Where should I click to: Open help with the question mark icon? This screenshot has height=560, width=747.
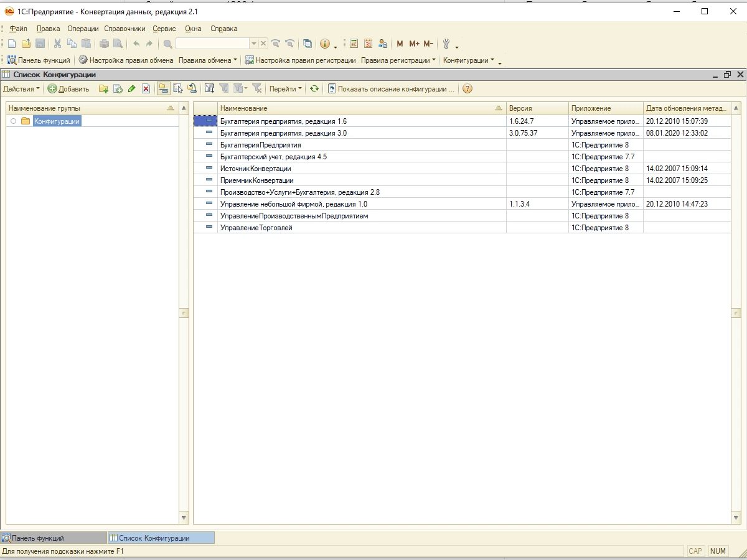[x=467, y=89]
